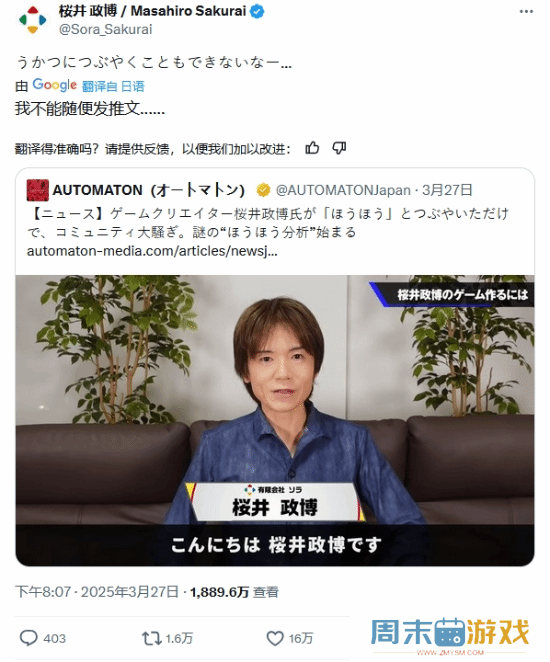
Task: Click the 1,889.6万 查看 view count
Action: pyautogui.click(x=234, y=592)
